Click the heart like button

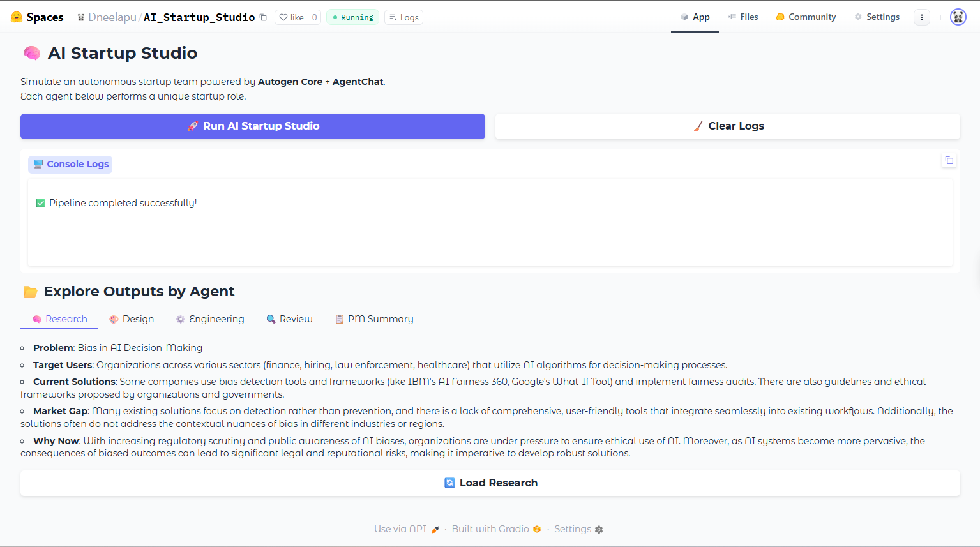pos(291,17)
